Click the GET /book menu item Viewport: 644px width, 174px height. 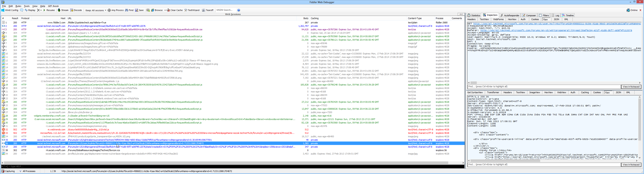[x=53, y=6]
